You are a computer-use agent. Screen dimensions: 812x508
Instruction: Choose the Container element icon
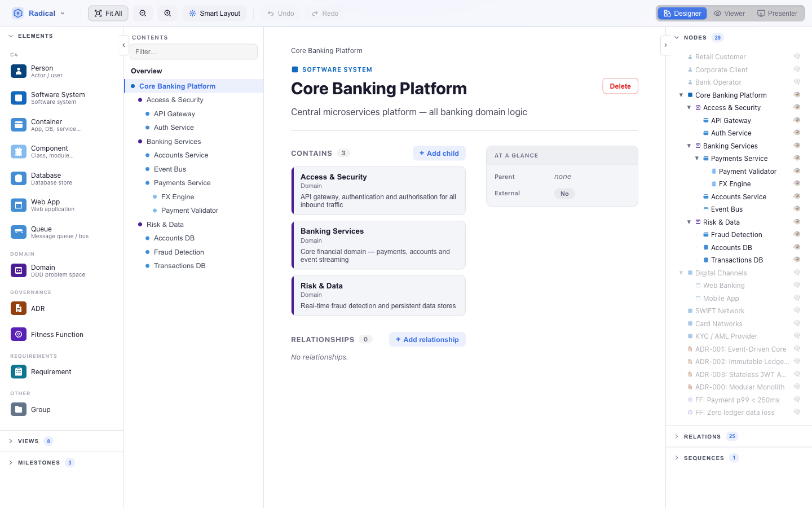tap(19, 125)
